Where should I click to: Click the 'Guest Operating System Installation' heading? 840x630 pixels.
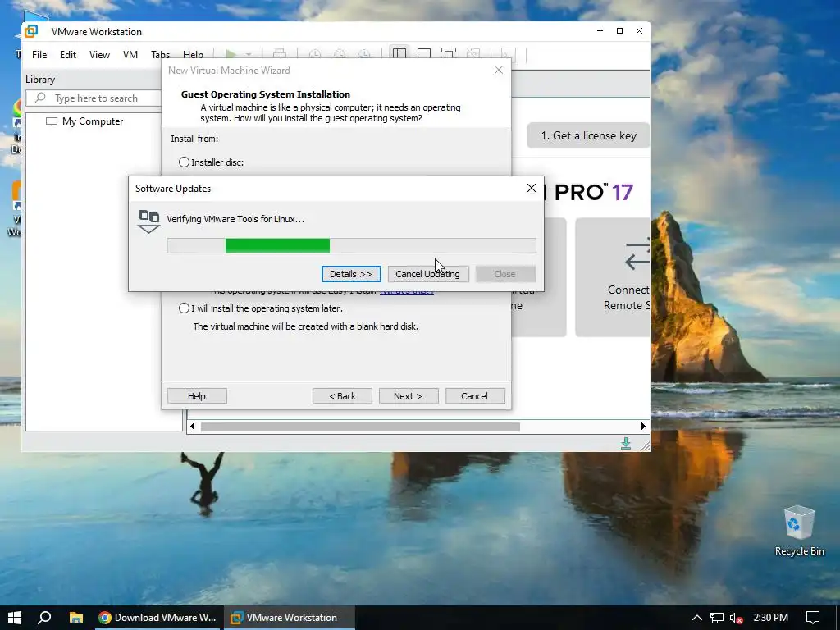coord(266,94)
